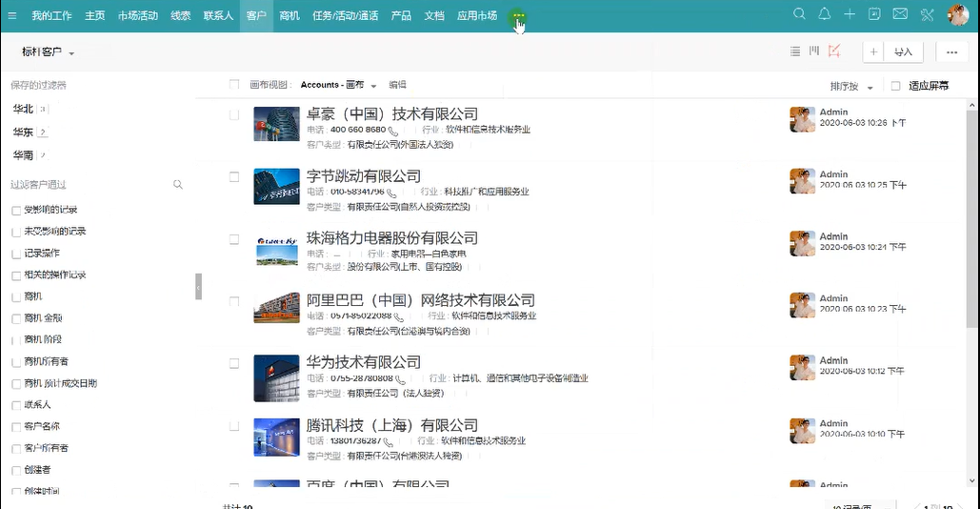Open the mail envelope icon

click(900, 14)
